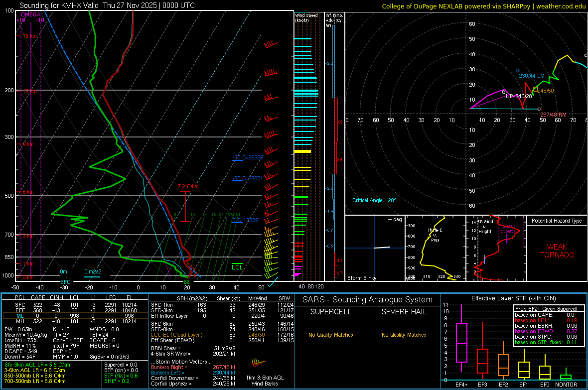Click the based on EBWD probability line
The image size is (588, 390).
point(546,332)
